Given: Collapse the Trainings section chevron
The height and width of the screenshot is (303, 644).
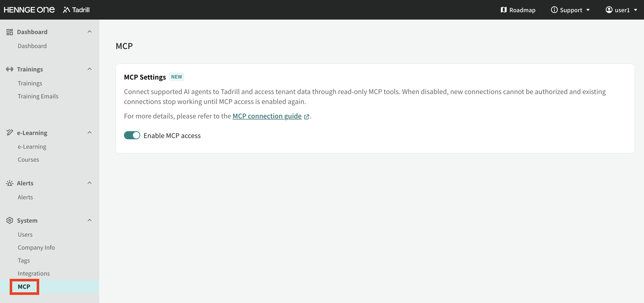Looking at the screenshot, I should [90, 69].
